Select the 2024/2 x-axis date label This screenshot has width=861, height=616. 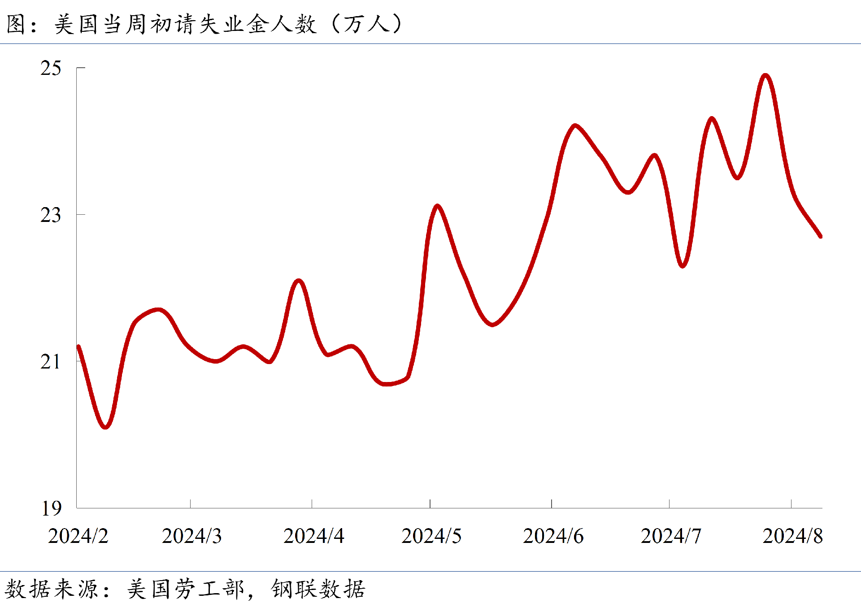[x=78, y=536]
